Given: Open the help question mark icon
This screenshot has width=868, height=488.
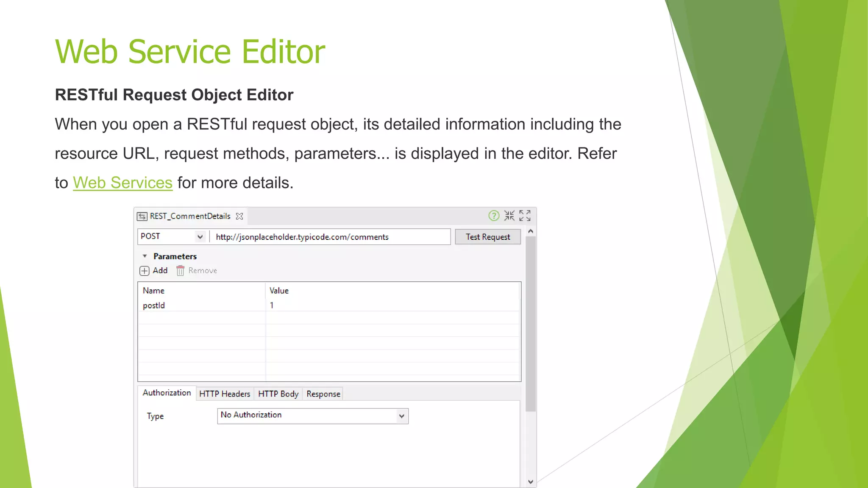Looking at the screenshot, I should [x=494, y=216].
